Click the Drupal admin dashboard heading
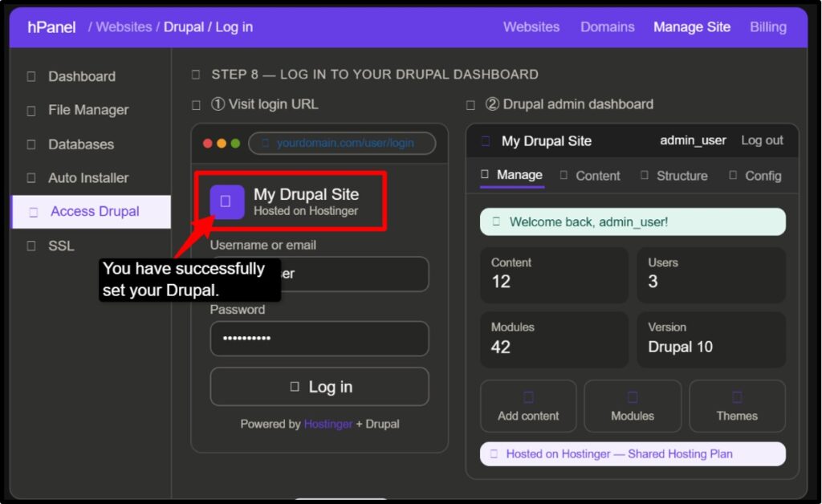822x504 pixels. click(569, 104)
